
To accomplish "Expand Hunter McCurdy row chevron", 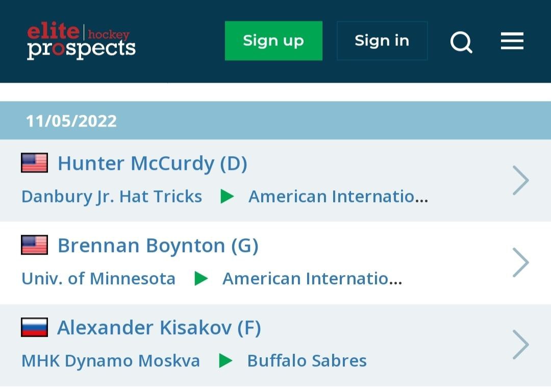I will pyautogui.click(x=521, y=180).
